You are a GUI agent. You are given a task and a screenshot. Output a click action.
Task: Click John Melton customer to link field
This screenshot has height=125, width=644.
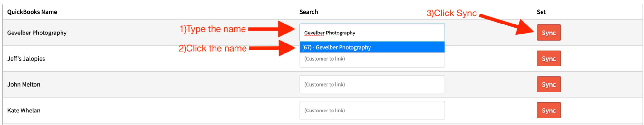[372, 84]
